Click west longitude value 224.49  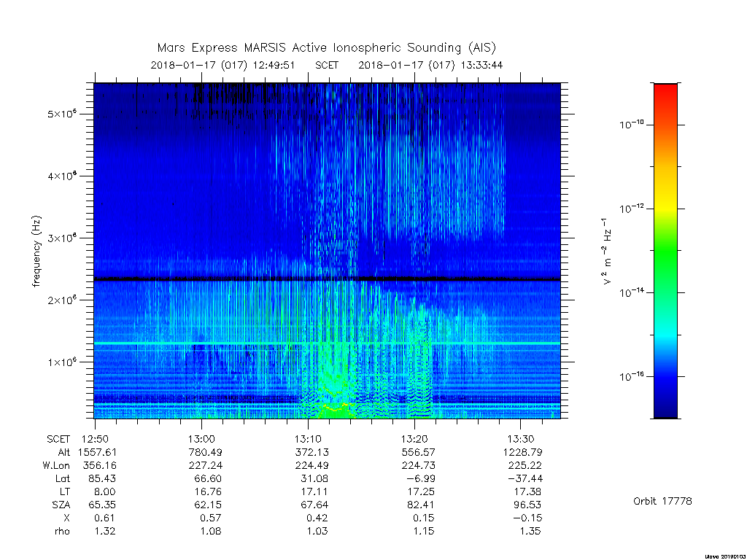tap(311, 465)
